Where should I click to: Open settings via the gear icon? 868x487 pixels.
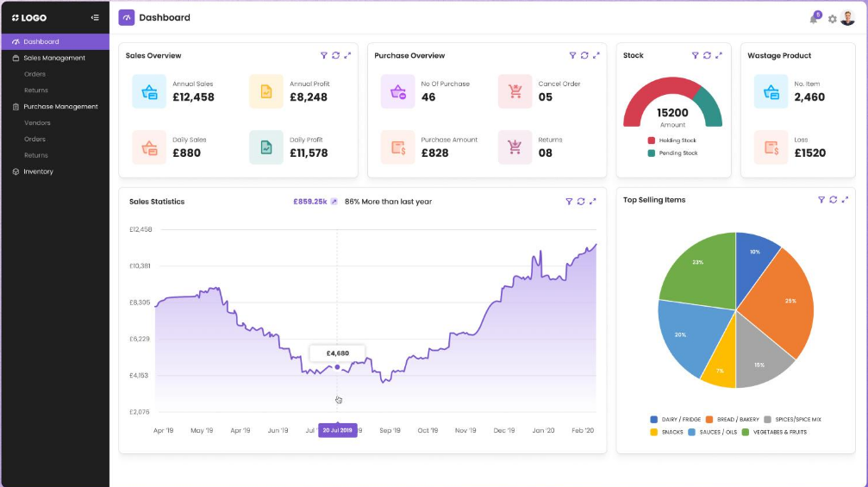[x=832, y=19]
